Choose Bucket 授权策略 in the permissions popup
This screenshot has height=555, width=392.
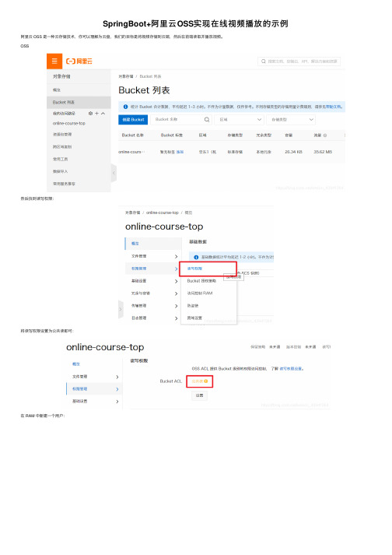(x=201, y=281)
